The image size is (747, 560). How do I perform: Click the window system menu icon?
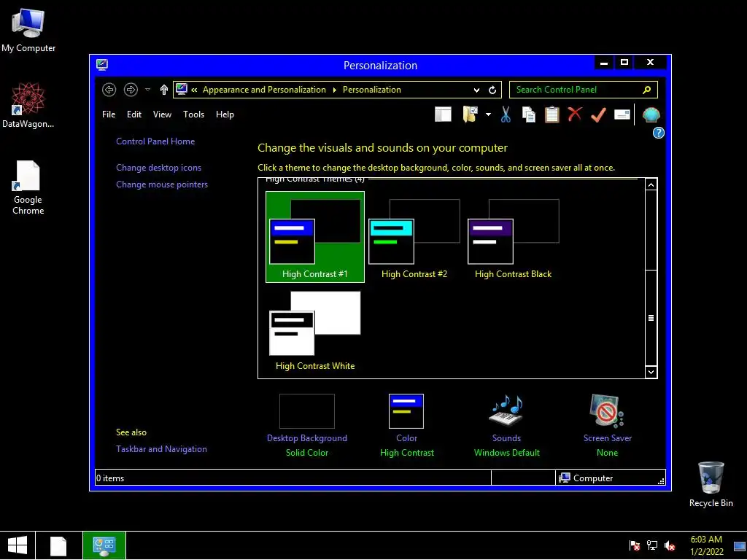[102, 65]
